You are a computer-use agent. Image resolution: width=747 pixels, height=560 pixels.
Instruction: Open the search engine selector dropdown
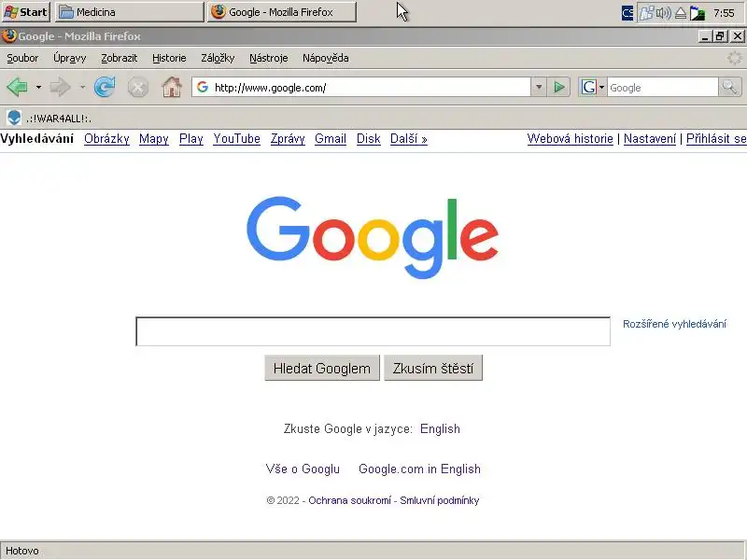point(601,87)
